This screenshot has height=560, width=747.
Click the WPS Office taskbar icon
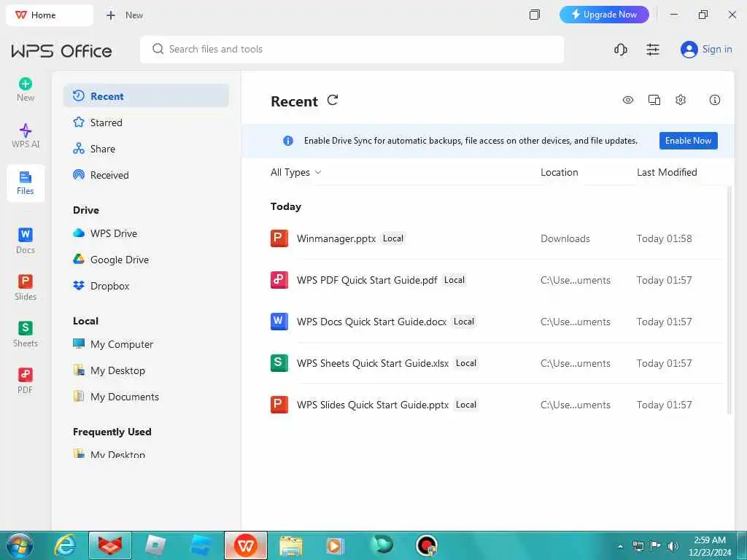click(246, 545)
